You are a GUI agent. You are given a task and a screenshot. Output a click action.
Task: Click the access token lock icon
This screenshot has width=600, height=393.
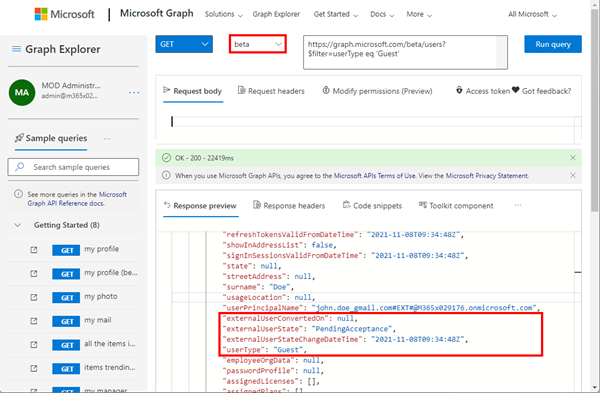[459, 90]
